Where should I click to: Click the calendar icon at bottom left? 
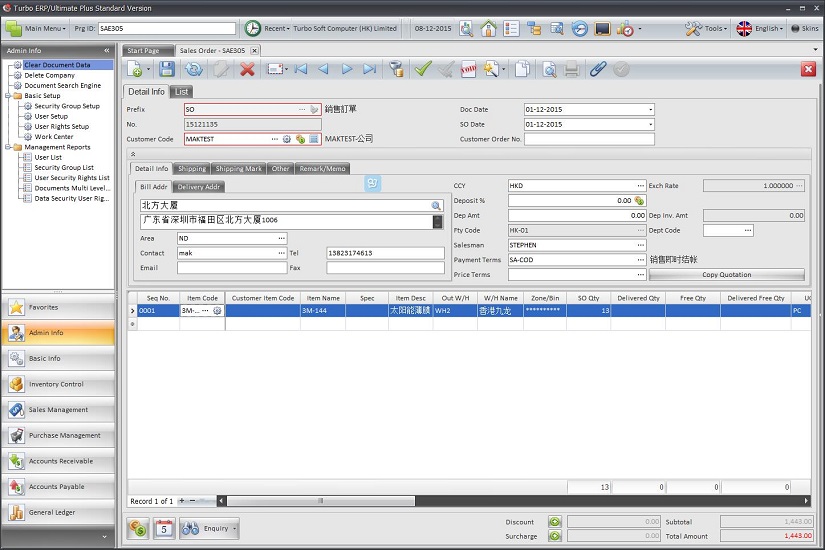tap(164, 528)
